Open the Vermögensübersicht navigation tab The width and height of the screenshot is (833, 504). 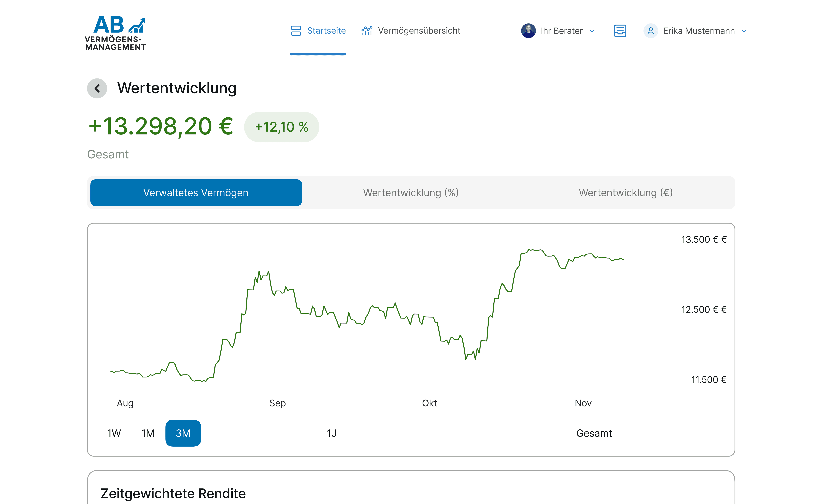click(x=419, y=31)
